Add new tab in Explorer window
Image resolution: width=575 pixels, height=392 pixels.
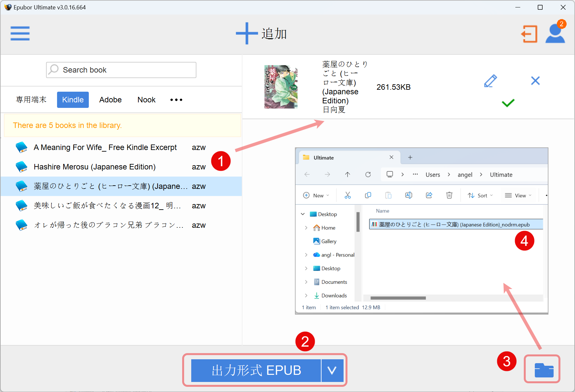[410, 157]
